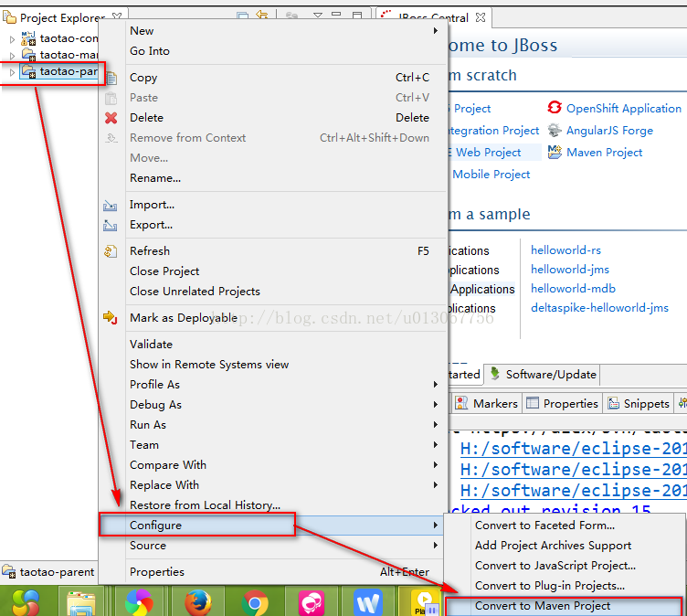This screenshot has height=616, width=687.
Task: Expand the taotao-parent project node
Action: [x=12, y=72]
